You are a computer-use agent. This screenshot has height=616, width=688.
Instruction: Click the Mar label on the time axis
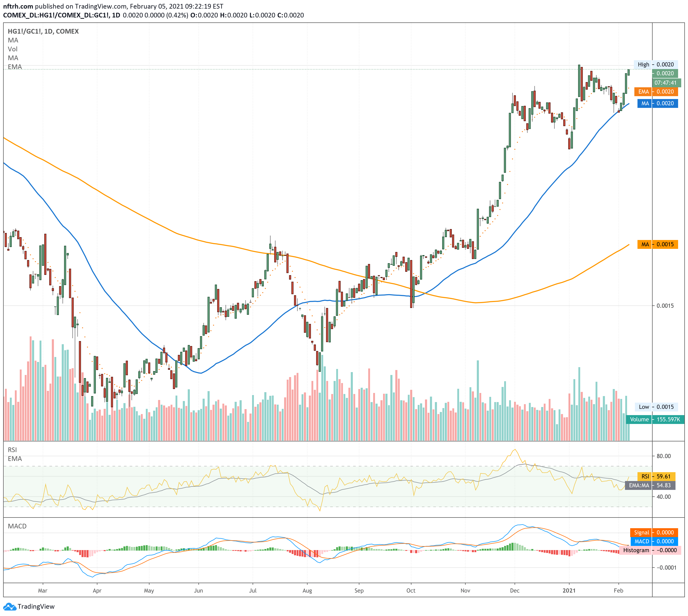coord(43,591)
